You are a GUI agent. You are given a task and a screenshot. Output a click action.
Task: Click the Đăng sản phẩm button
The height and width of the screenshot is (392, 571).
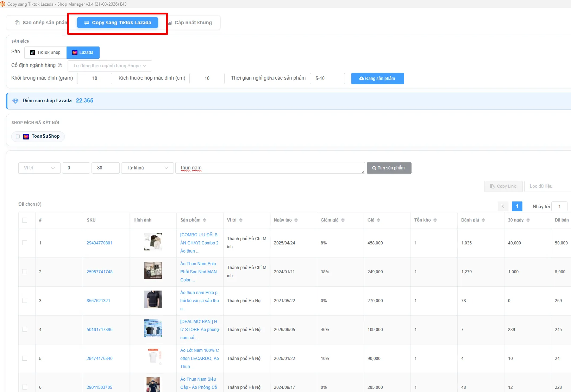click(x=377, y=79)
